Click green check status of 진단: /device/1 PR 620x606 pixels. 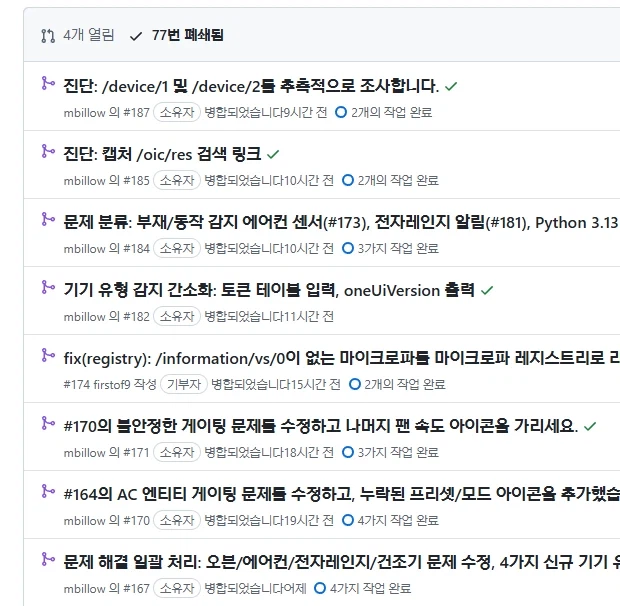pos(451,86)
